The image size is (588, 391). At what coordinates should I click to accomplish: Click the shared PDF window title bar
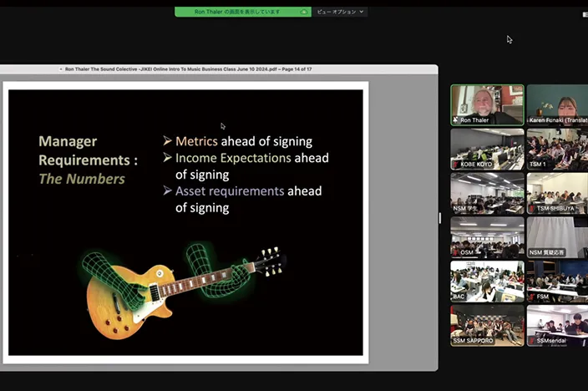(219, 69)
